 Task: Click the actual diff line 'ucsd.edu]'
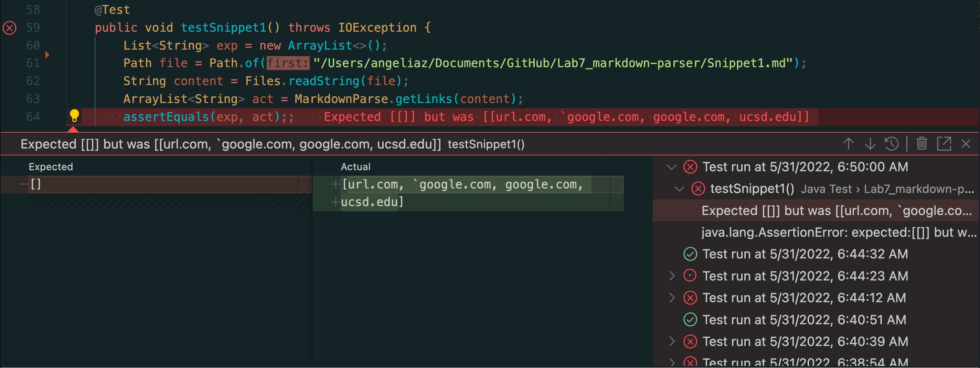pos(372,202)
